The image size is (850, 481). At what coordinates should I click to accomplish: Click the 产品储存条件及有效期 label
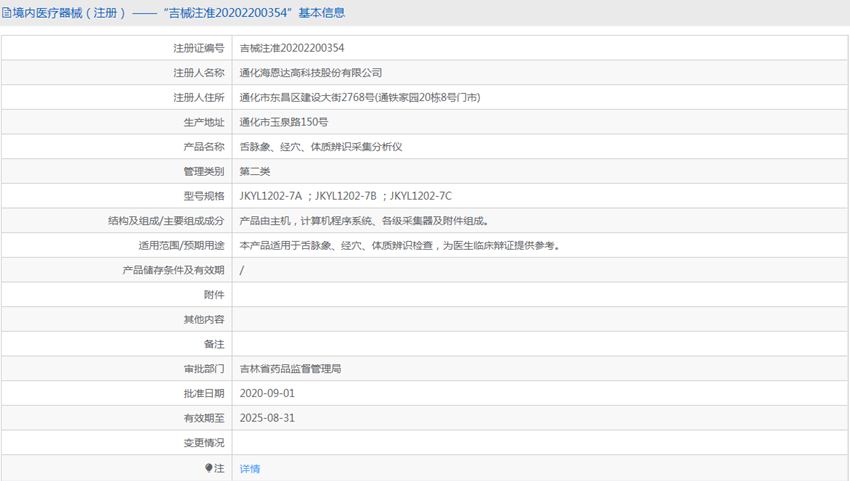(173, 270)
